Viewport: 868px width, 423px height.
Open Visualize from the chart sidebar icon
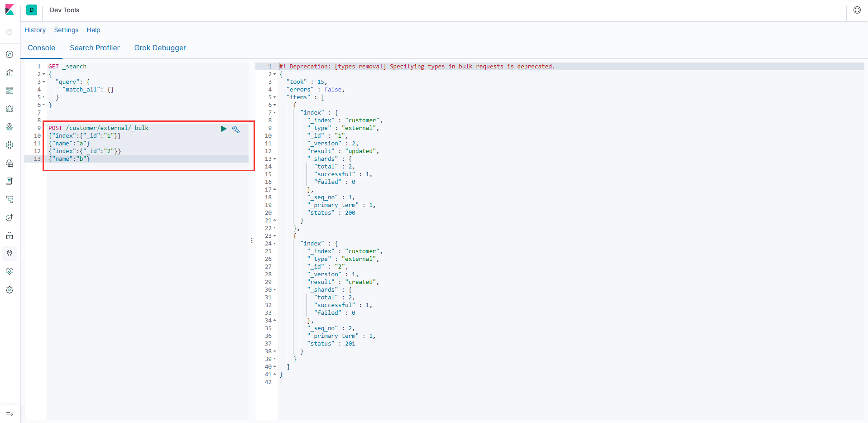point(10,72)
